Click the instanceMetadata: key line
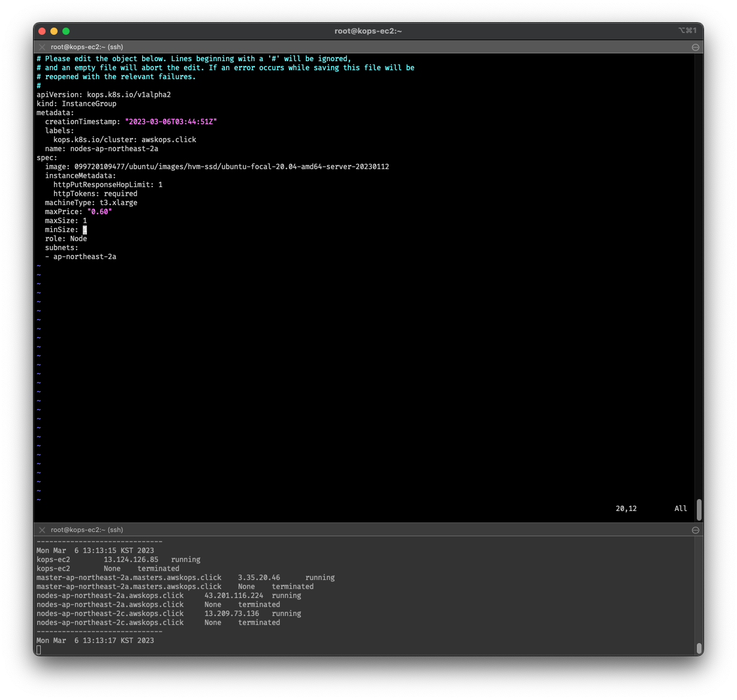 click(80, 176)
